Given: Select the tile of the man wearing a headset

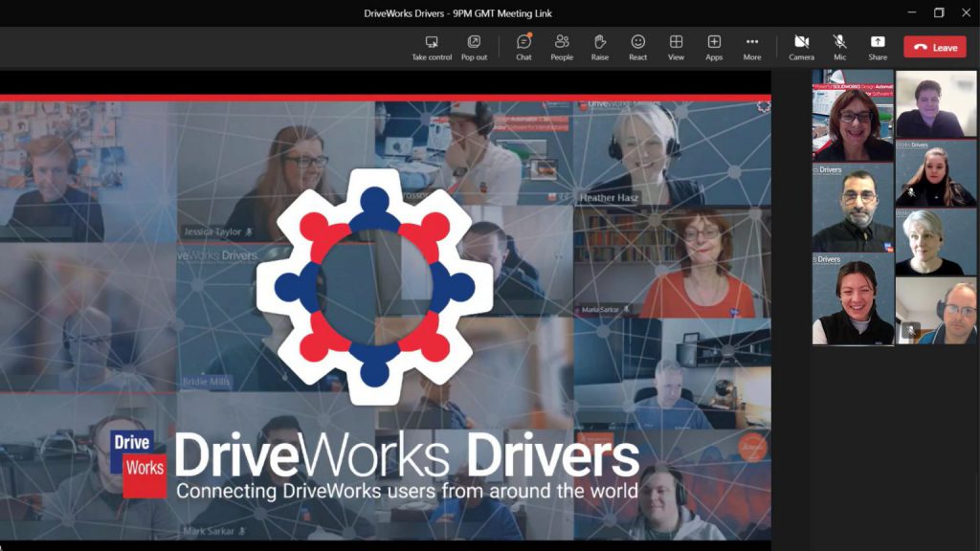Looking at the screenshot, I should pos(936,311).
